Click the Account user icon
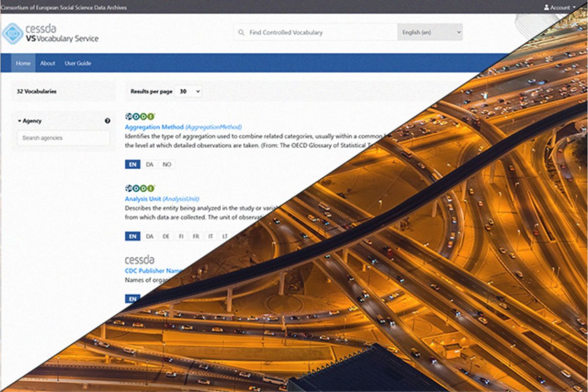 [x=546, y=7]
